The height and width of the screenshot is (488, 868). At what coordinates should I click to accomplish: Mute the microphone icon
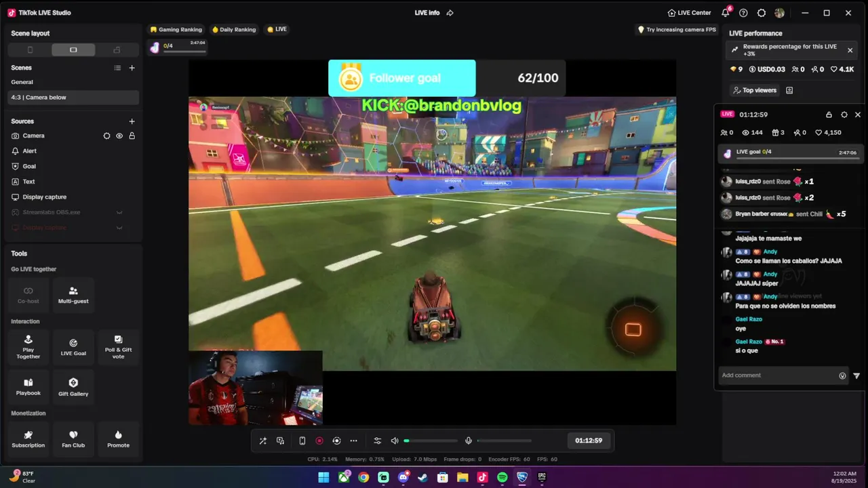point(468,441)
